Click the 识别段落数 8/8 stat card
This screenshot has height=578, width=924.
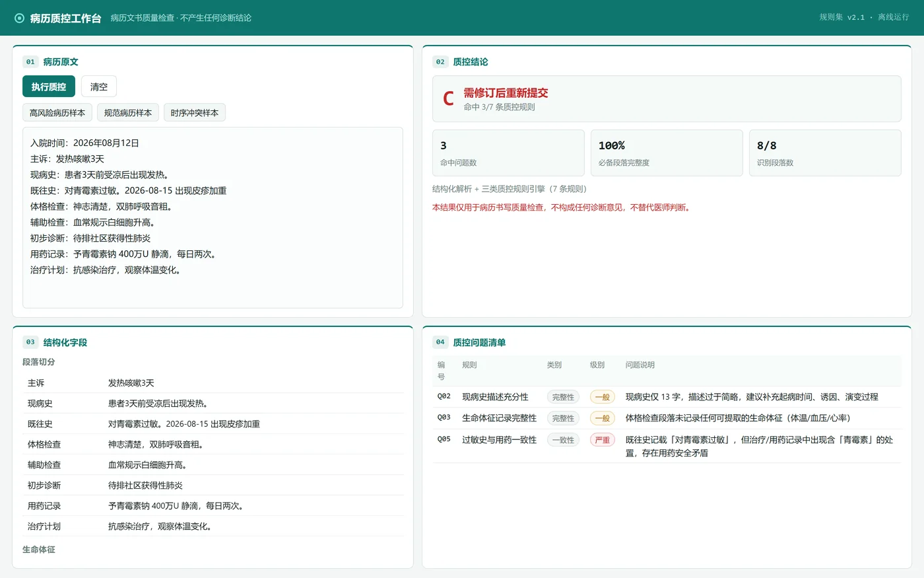[825, 153]
